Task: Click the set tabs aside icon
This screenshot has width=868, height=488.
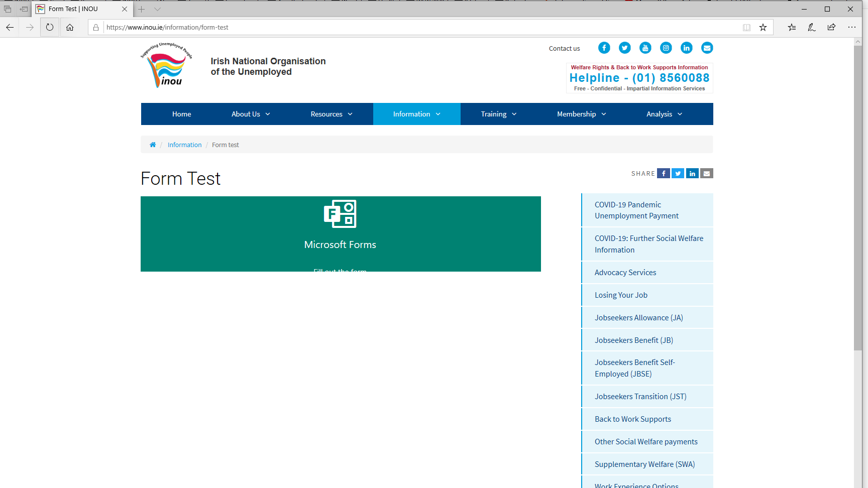Action: (24, 9)
